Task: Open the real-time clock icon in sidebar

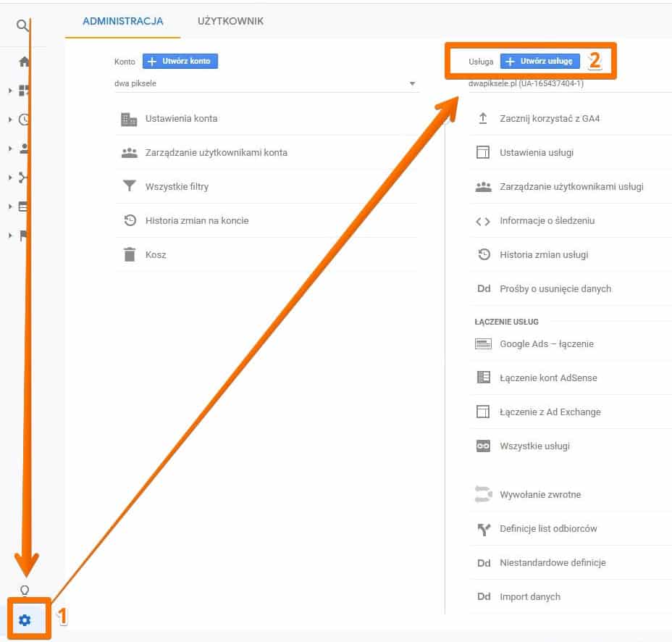Action: tap(24, 120)
